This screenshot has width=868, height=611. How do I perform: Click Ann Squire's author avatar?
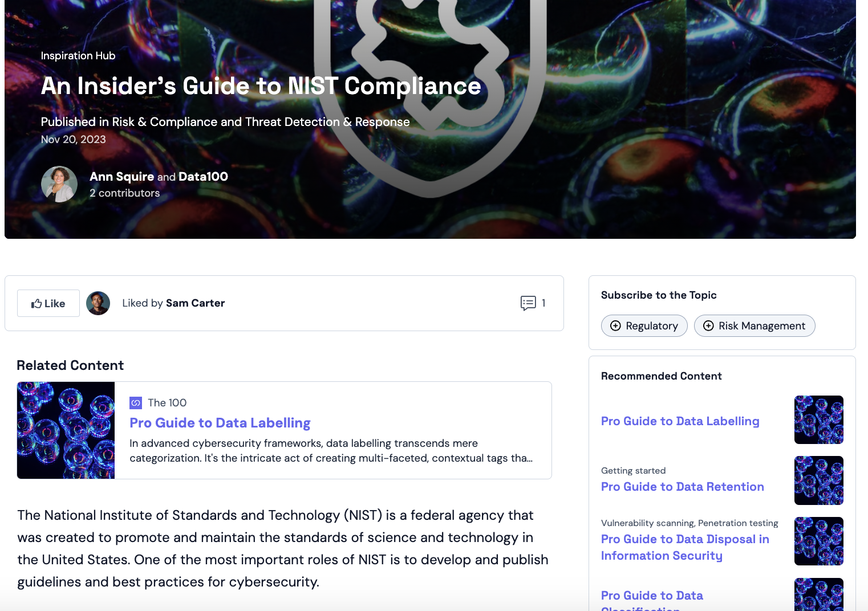tap(59, 184)
